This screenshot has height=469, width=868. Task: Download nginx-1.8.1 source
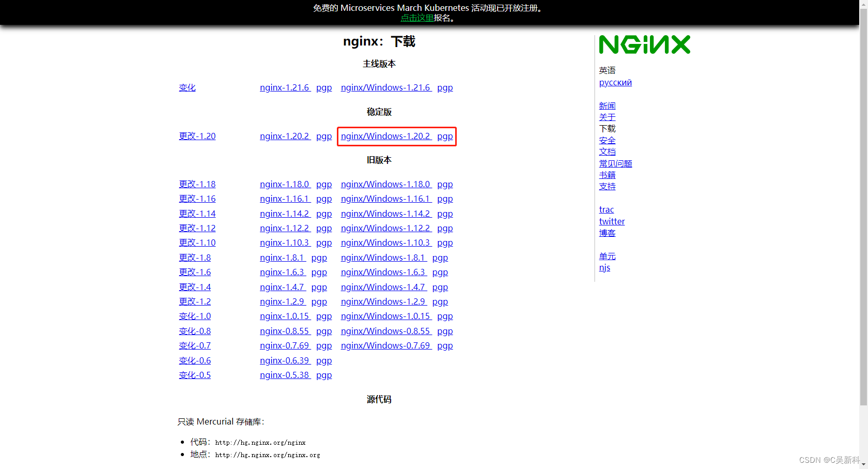coord(282,258)
